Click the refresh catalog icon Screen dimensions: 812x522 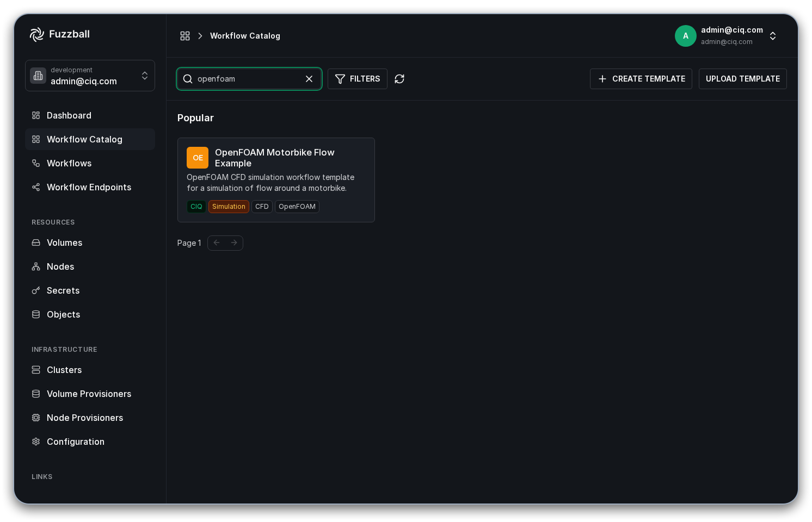coord(399,79)
